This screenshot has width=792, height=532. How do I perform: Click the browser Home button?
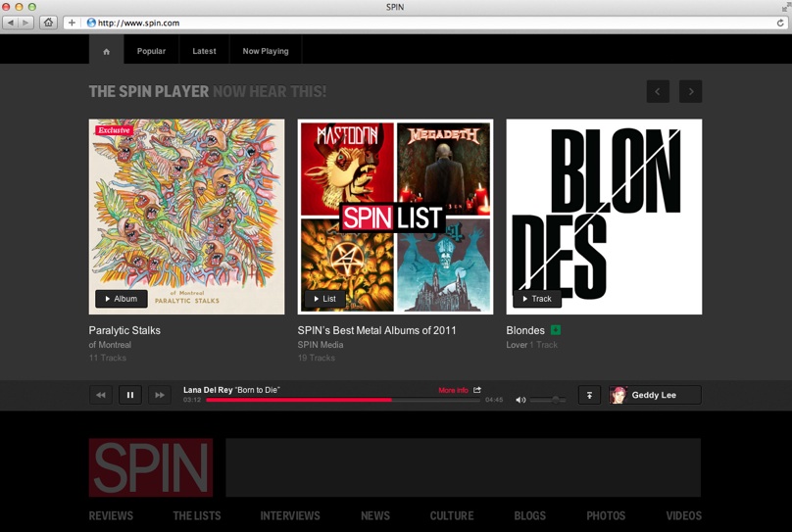48,23
